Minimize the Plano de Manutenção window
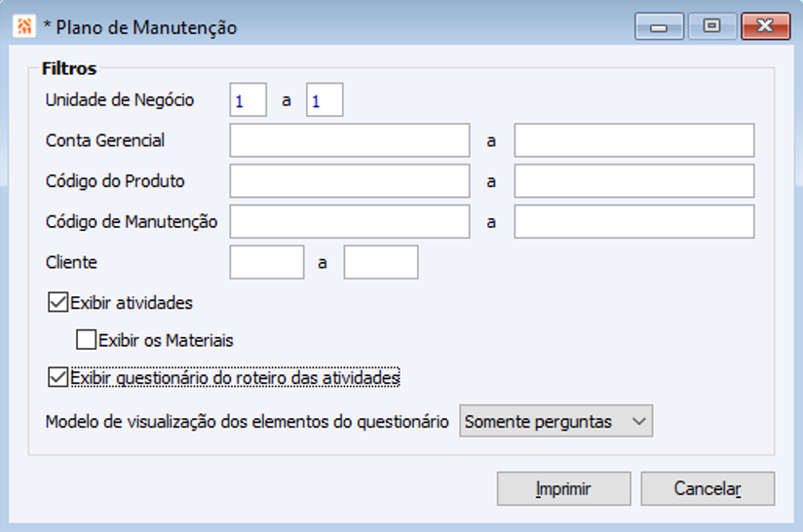 click(660, 27)
